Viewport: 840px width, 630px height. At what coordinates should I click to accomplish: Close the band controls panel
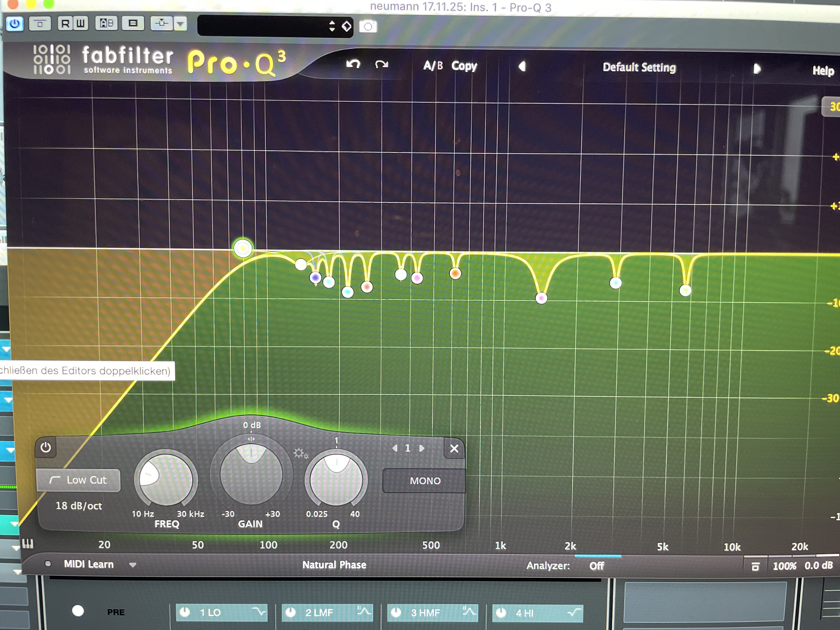(454, 449)
